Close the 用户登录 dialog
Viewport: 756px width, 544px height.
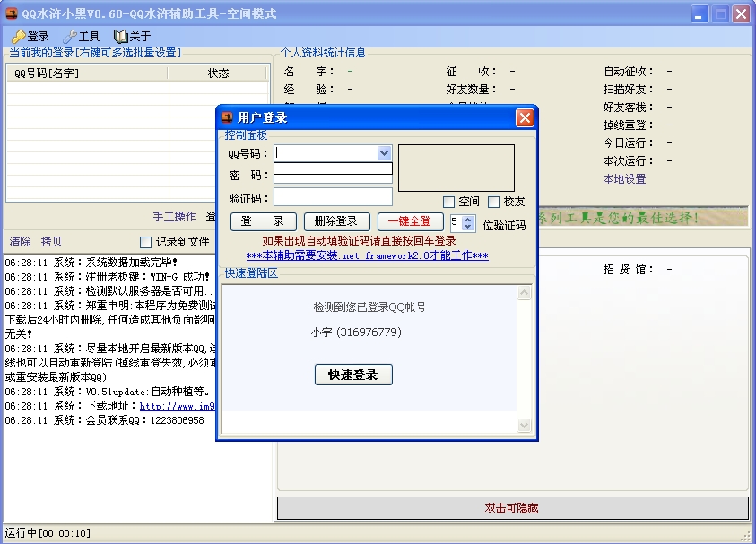pos(525,117)
